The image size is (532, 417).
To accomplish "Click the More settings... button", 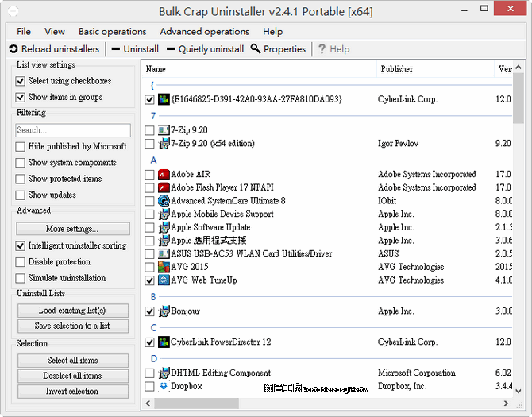I will click(73, 229).
